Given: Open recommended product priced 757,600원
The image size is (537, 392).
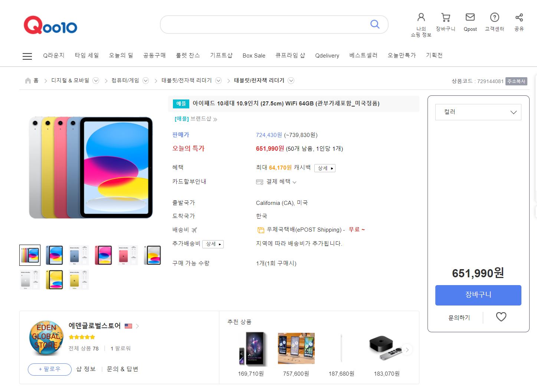Looking at the screenshot, I should [296, 349].
